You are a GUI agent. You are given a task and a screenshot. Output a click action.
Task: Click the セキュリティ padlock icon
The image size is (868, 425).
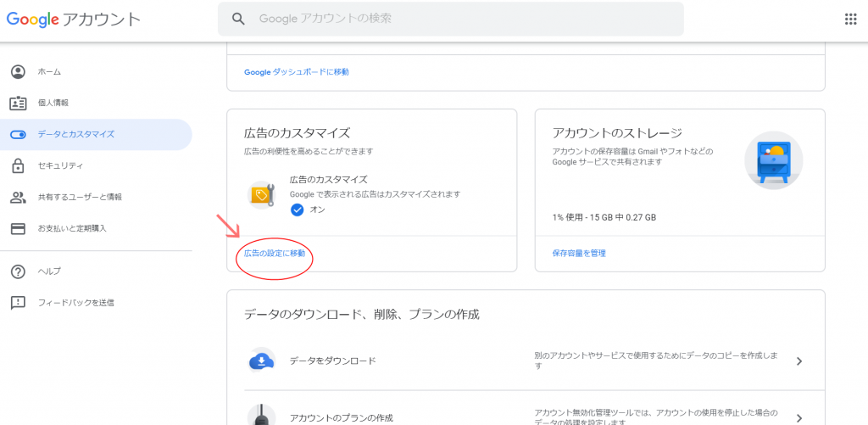[19, 165]
